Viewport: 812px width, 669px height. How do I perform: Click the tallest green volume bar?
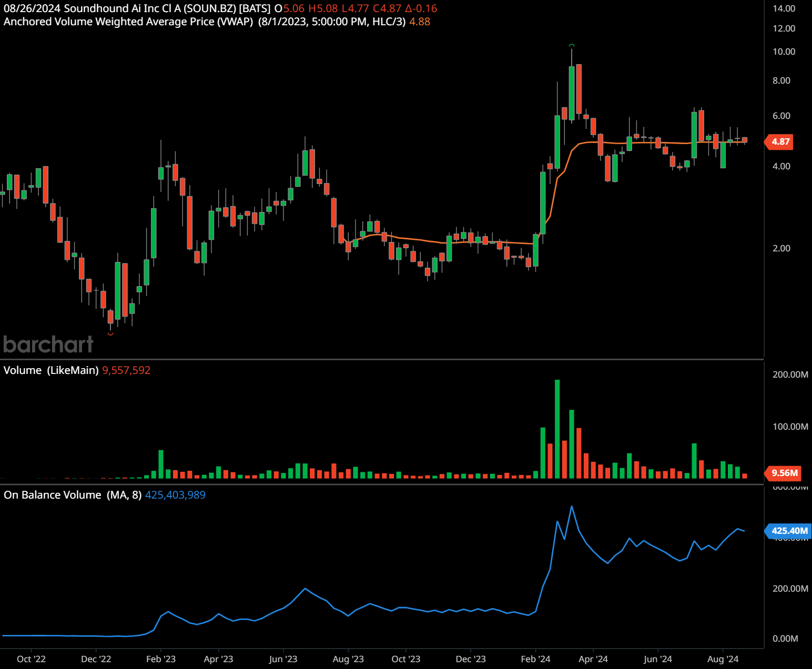557,429
